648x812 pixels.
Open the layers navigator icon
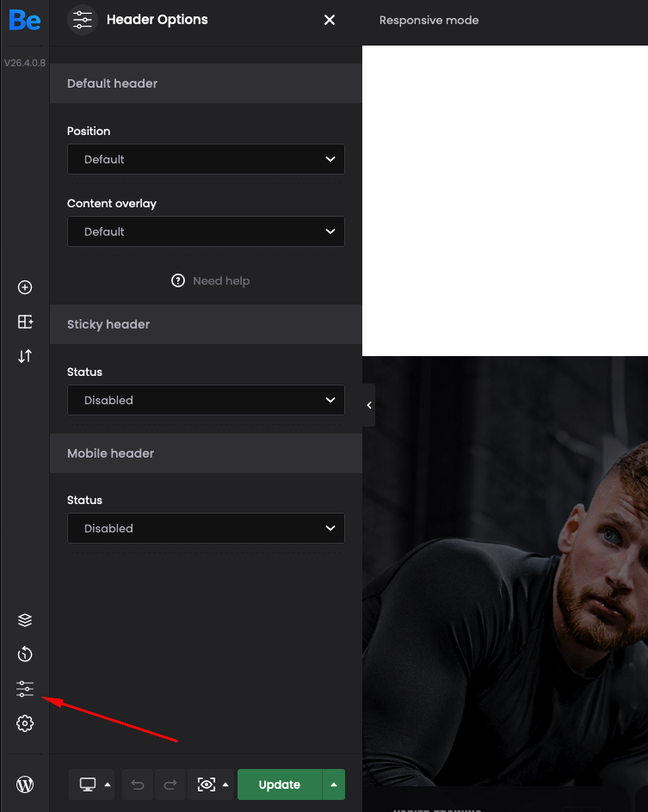pos(25,620)
